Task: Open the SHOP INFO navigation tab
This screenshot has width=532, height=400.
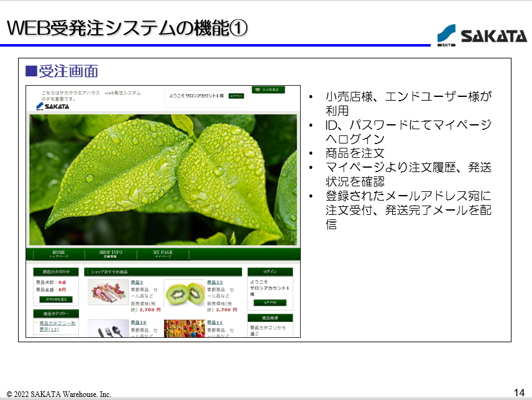Action: click(111, 254)
